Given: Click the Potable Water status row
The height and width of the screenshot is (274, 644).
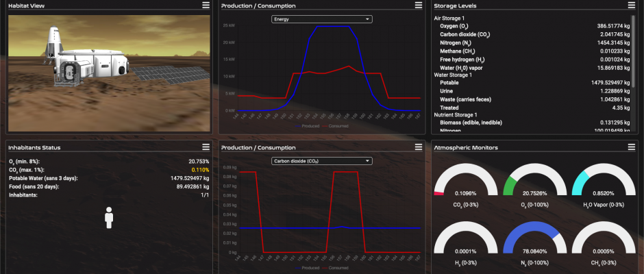Looking at the screenshot, I should coord(110,178).
